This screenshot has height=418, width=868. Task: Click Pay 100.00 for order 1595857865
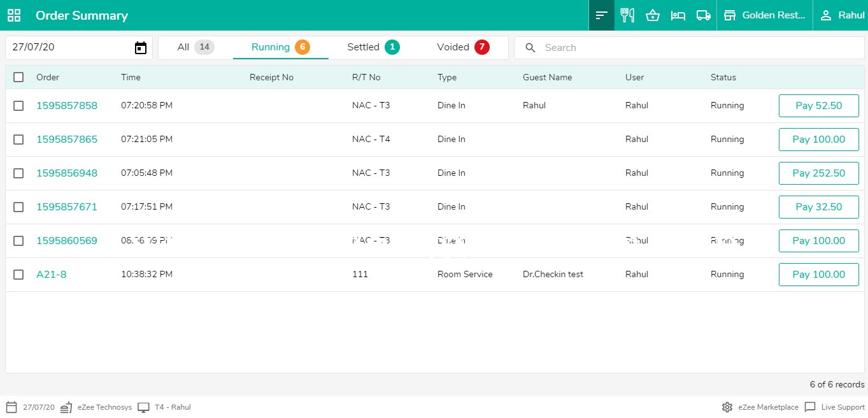point(819,140)
